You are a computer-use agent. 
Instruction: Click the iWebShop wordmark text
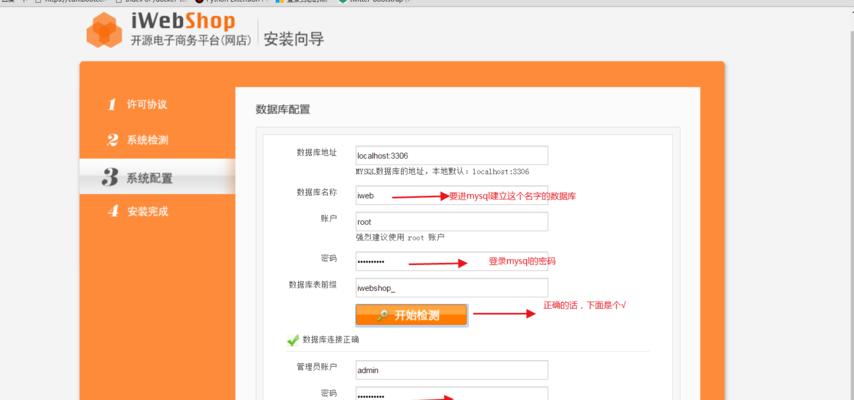coord(183,21)
